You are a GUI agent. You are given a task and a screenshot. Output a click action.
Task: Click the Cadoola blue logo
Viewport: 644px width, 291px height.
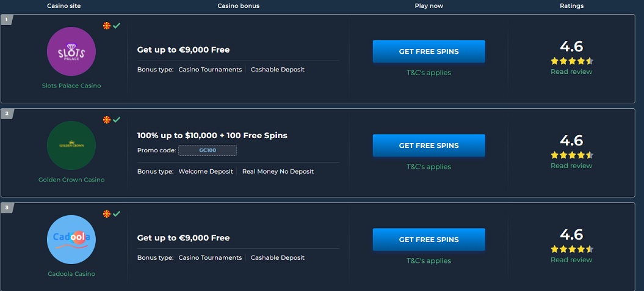click(71, 240)
